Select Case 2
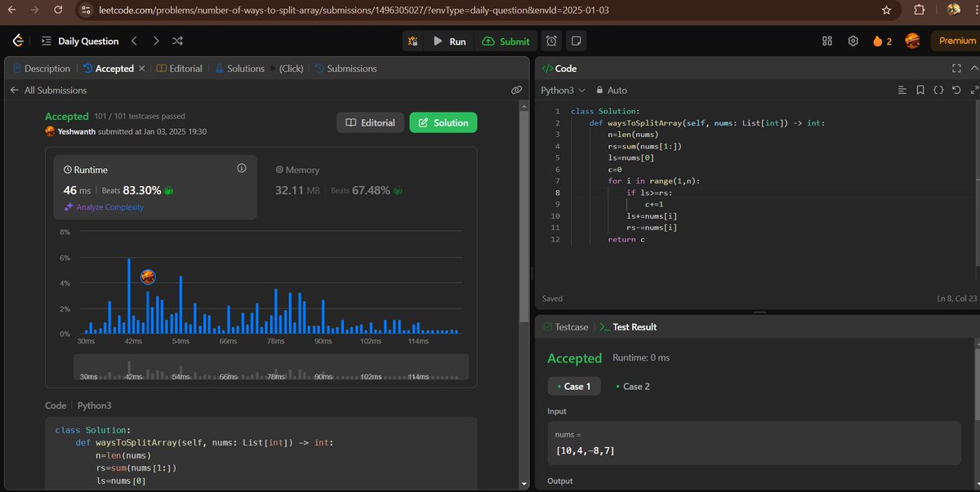The width and height of the screenshot is (980, 492). click(633, 386)
